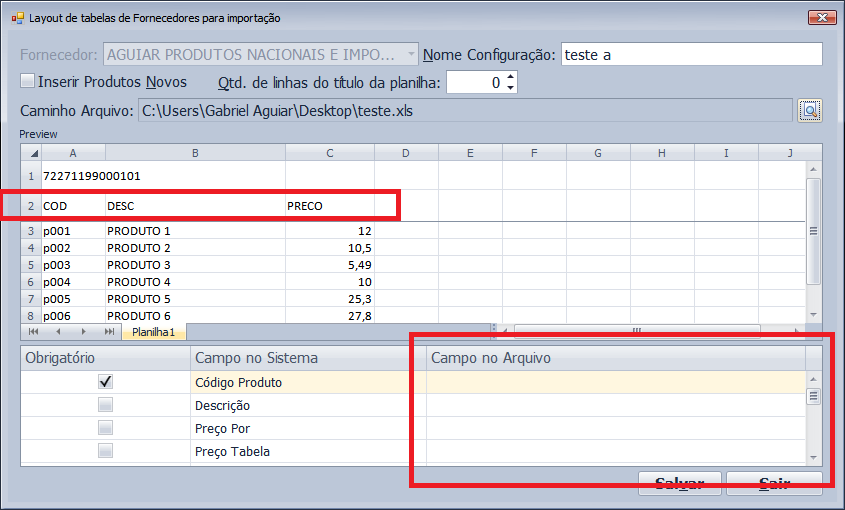Click the Nome Configuração text field

(x=690, y=55)
